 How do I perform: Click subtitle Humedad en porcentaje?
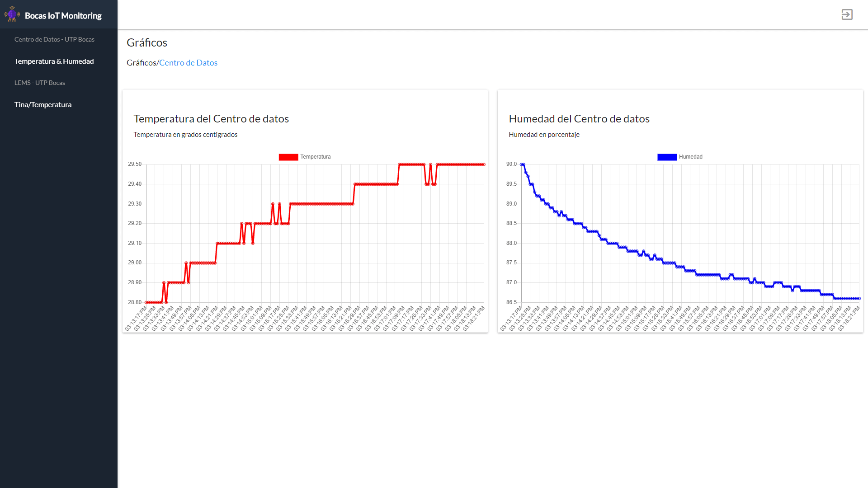[x=544, y=135]
